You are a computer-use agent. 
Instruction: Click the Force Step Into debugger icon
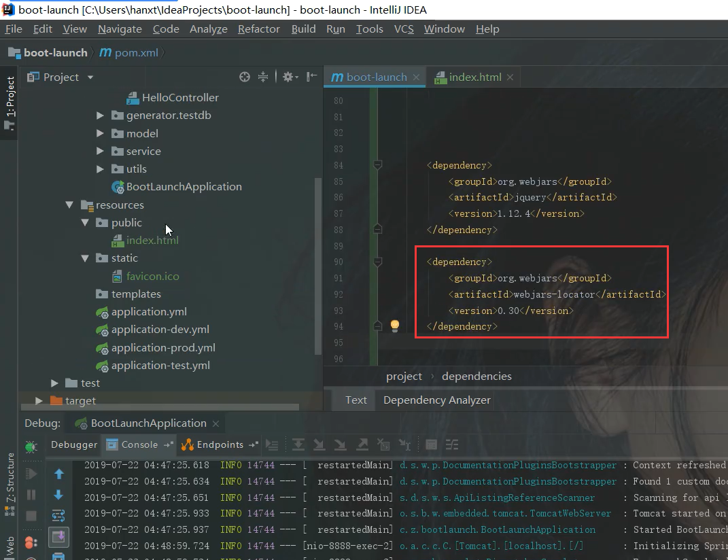tap(341, 445)
